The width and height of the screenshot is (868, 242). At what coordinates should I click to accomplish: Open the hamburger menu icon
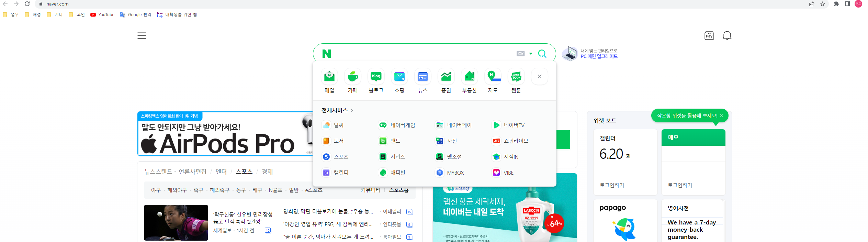tap(142, 35)
